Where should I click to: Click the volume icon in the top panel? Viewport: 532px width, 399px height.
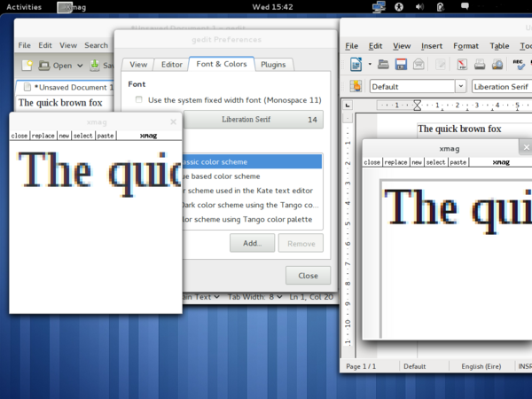(419, 7)
